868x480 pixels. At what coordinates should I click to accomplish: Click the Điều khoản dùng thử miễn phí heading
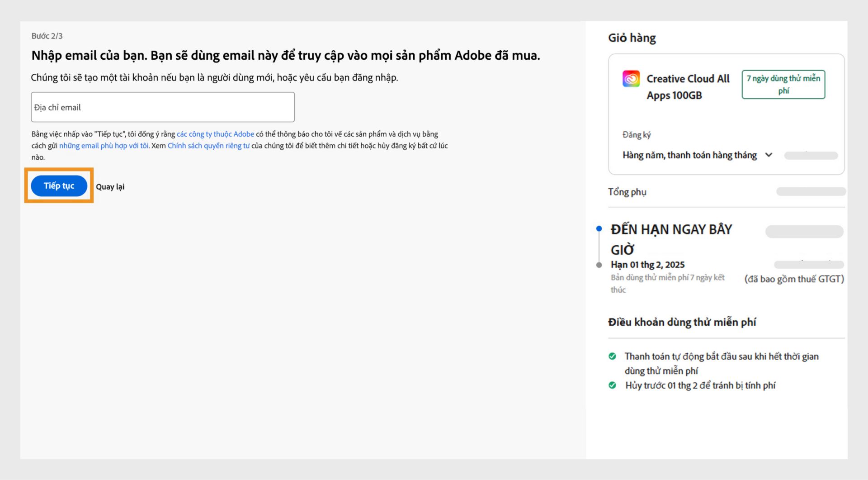(682, 322)
